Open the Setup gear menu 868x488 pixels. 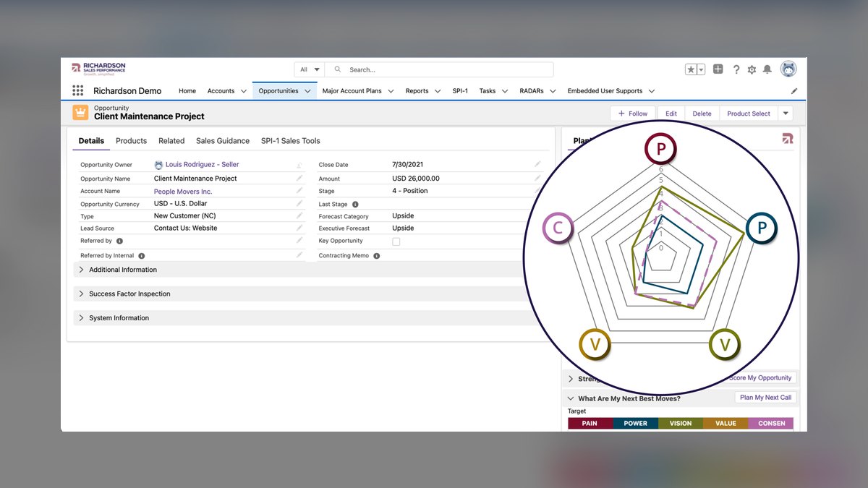[x=752, y=69]
